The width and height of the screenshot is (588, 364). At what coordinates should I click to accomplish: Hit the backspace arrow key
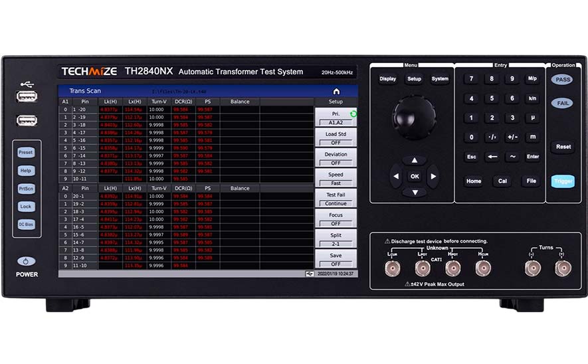coord(492,157)
